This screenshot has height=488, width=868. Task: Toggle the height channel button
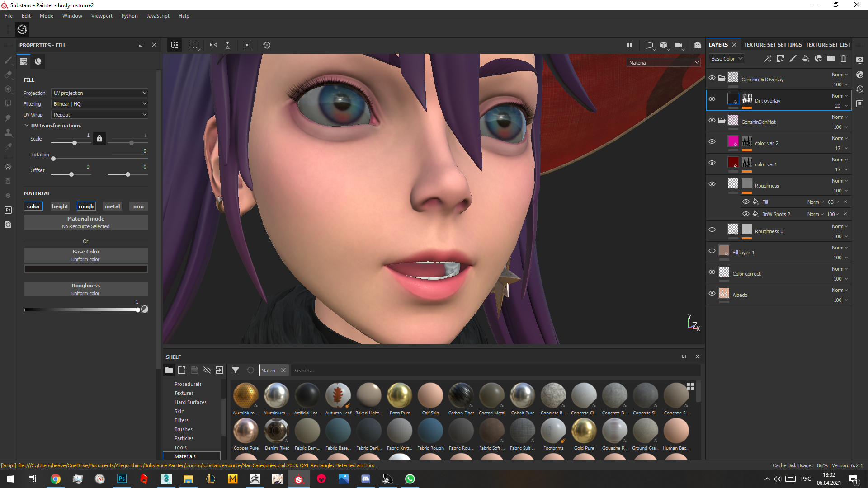tap(60, 206)
